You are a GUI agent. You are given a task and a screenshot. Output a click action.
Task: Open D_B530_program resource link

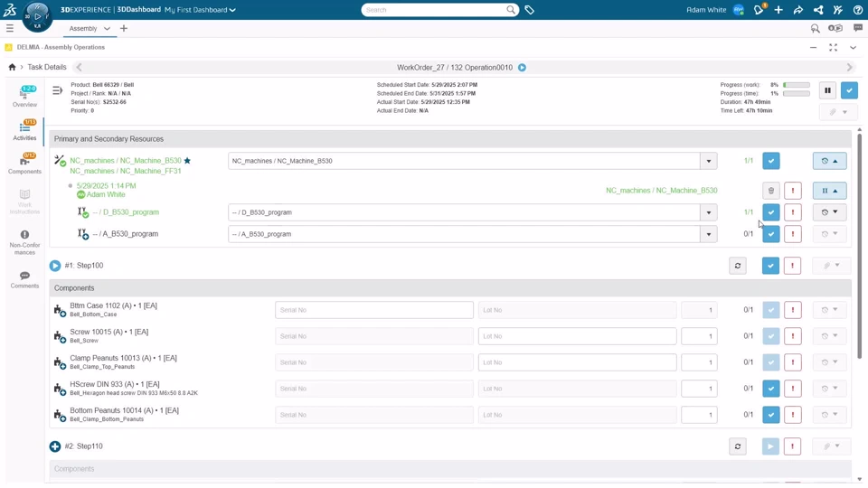[126, 212]
